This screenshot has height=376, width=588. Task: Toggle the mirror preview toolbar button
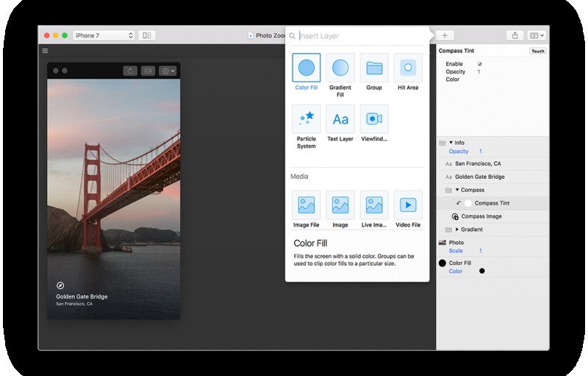pos(146,35)
